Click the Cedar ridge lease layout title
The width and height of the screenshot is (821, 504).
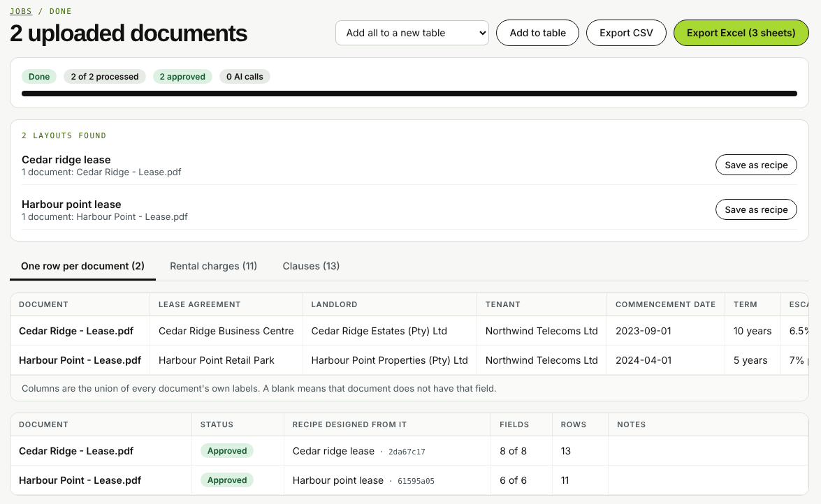point(66,160)
